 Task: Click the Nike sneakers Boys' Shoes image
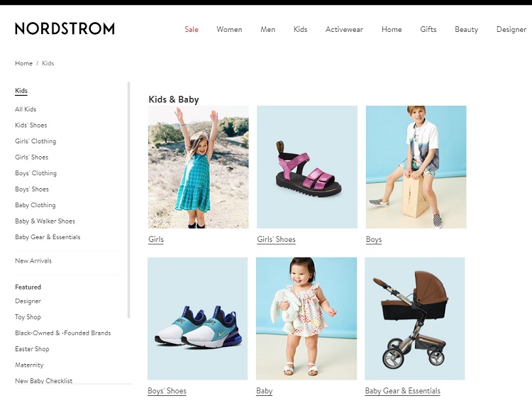coord(197,319)
